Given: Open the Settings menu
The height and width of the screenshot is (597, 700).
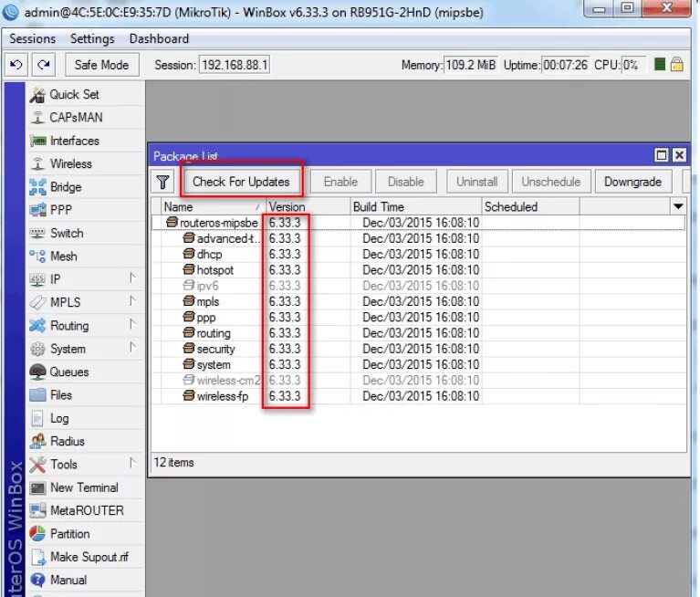Looking at the screenshot, I should click(x=92, y=39).
